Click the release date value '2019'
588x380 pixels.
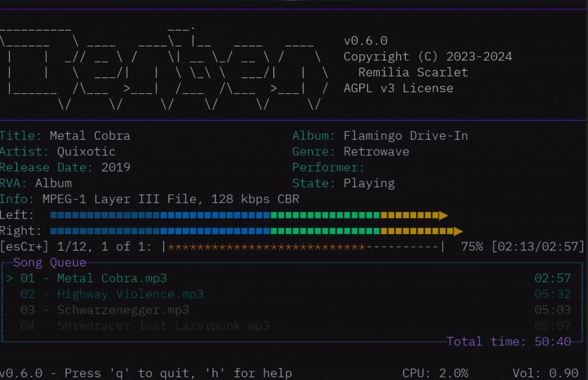(115, 167)
